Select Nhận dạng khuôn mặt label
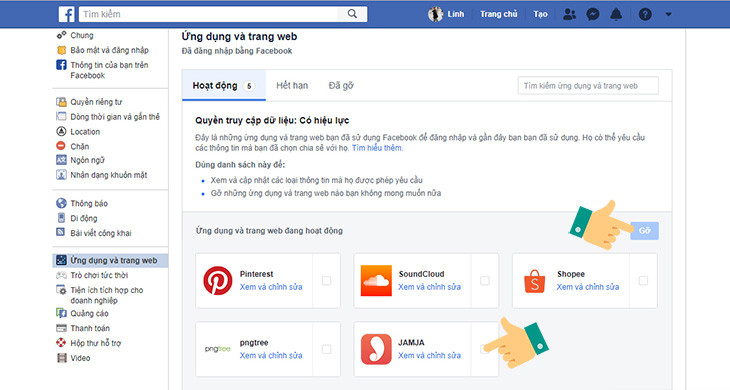Screen dimensions: 730x390 pos(108,175)
